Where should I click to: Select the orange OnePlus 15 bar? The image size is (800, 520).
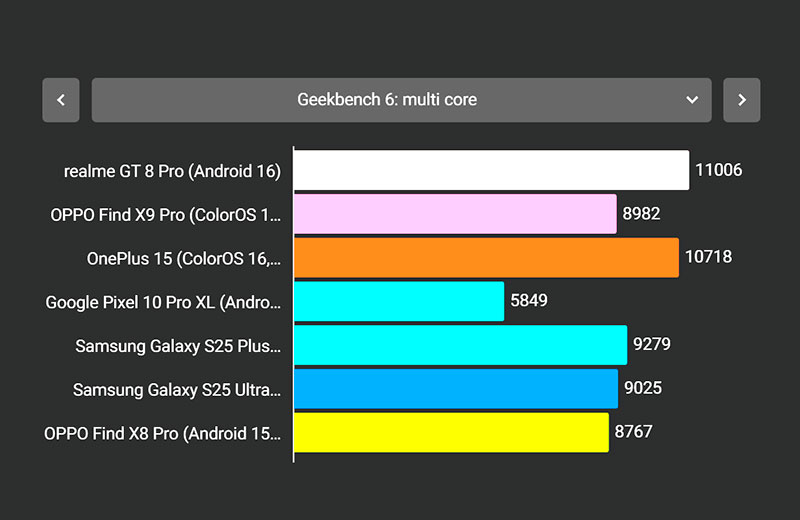[486, 257]
